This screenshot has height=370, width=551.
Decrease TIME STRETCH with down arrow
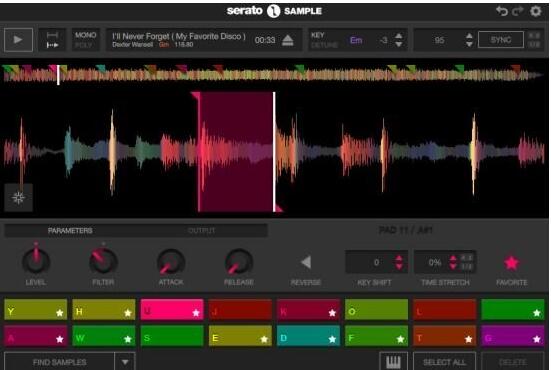coord(453,266)
